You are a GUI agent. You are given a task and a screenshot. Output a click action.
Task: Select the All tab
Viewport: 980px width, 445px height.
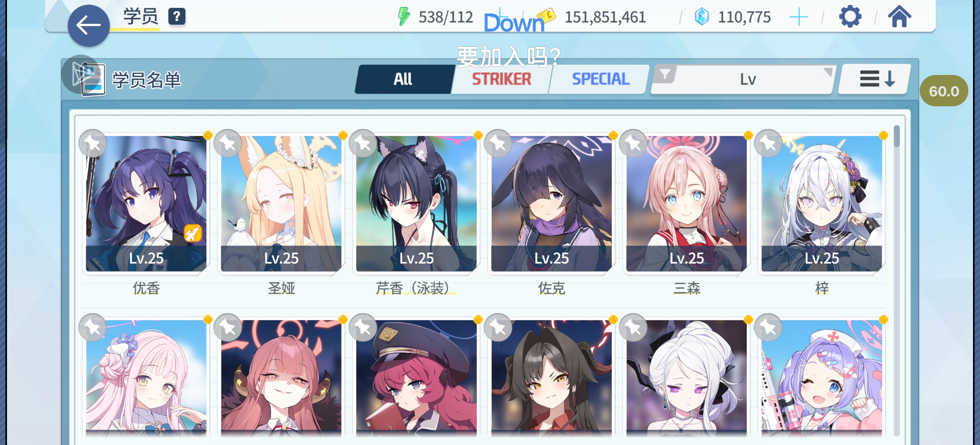tap(403, 79)
